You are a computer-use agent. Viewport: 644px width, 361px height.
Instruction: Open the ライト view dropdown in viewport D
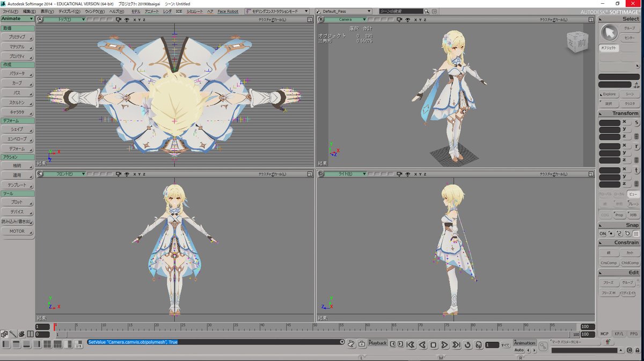coord(345,174)
